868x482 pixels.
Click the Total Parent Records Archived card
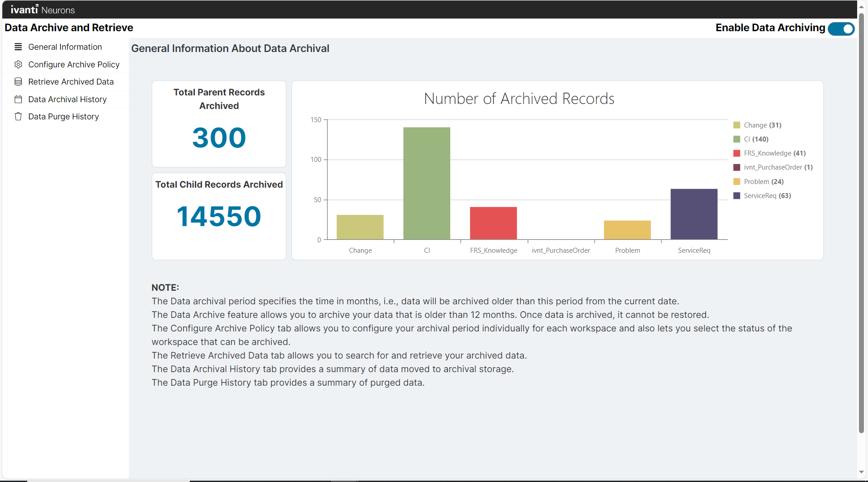pos(218,123)
